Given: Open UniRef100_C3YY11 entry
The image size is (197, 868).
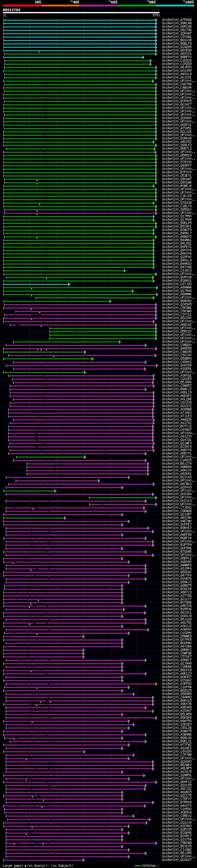Looking at the screenshot, I should (x=177, y=314).
